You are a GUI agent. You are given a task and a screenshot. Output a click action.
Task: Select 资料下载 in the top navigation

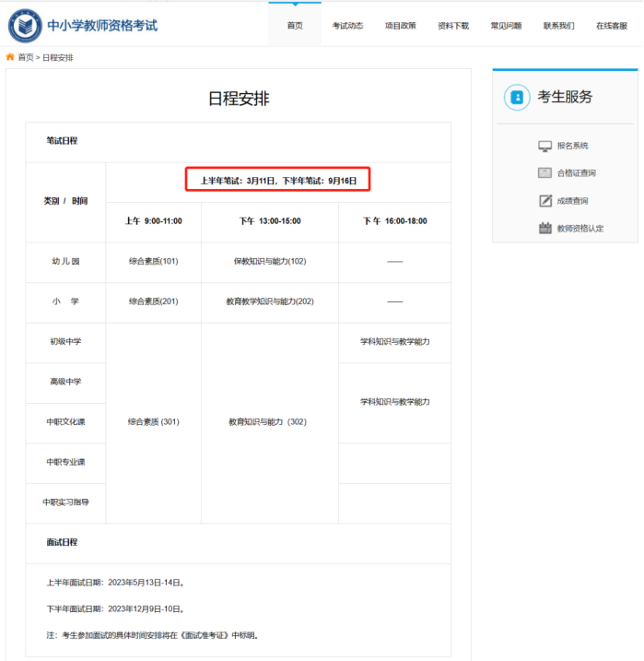point(453,26)
